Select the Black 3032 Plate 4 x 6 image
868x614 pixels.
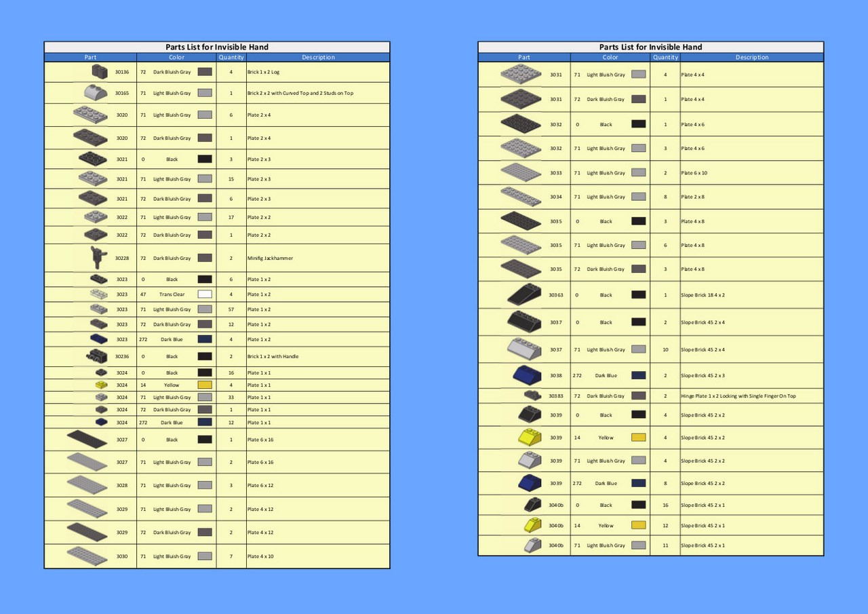coord(521,124)
